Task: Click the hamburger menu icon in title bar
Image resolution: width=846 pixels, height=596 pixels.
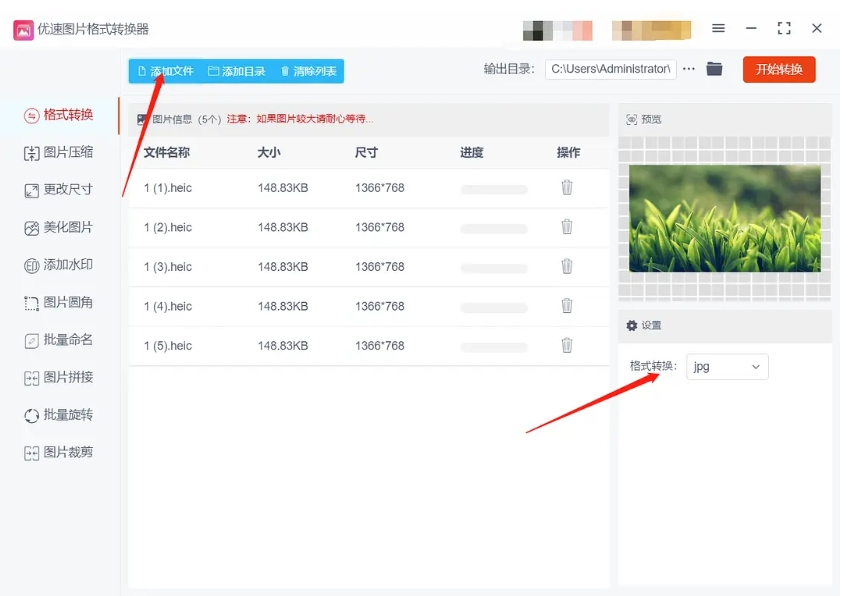Action: [718, 28]
